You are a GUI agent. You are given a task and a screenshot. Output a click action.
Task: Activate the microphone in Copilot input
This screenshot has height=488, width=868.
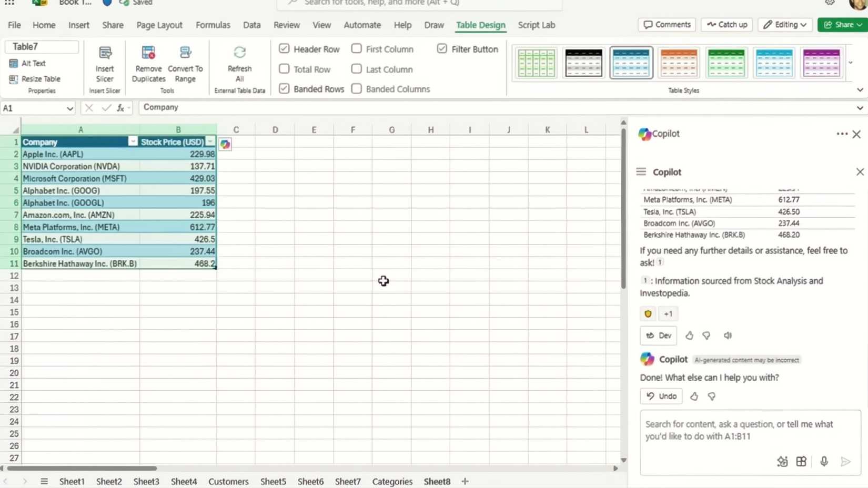pyautogui.click(x=824, y=461)
